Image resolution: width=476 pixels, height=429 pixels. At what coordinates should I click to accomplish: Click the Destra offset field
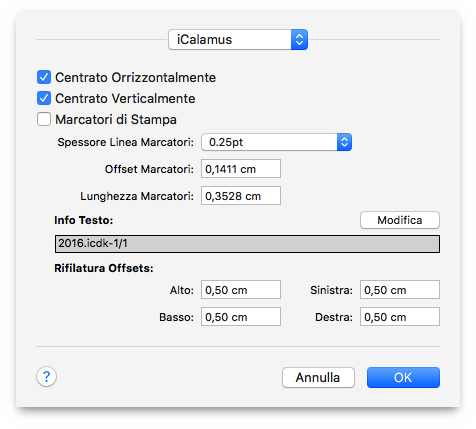pyautogui.click(x=400, y=317)
